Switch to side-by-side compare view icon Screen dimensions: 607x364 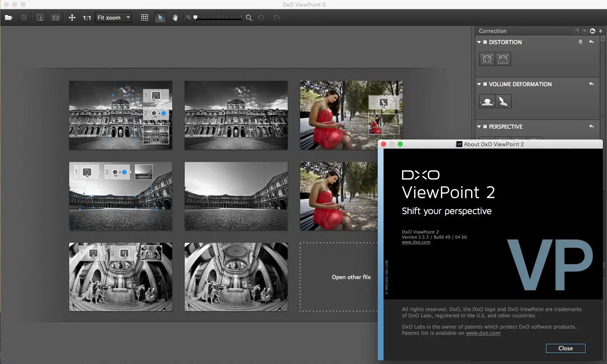pyautogui.click(x=55, y=17)
